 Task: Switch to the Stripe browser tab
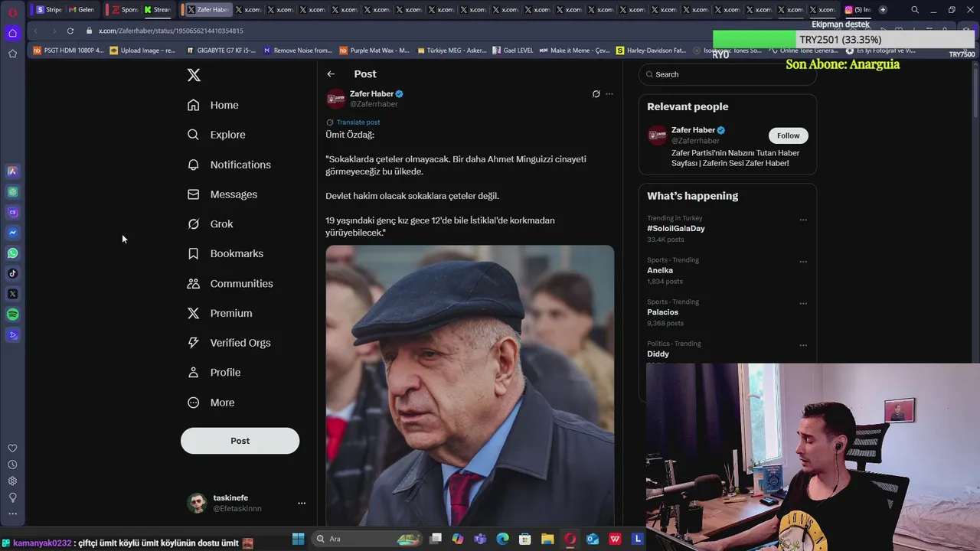49,10
